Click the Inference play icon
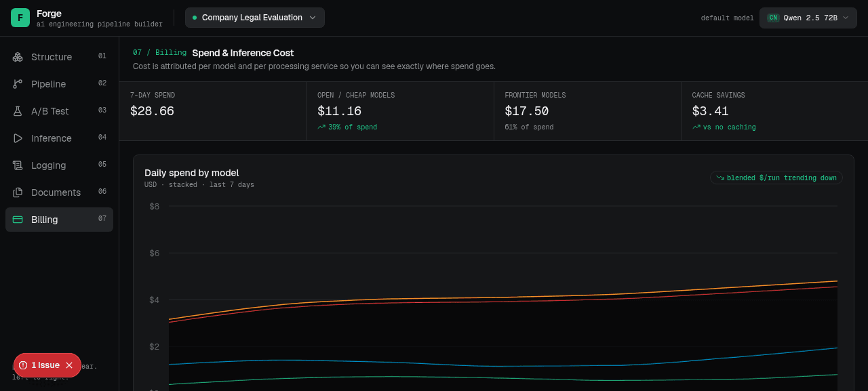 18,138
